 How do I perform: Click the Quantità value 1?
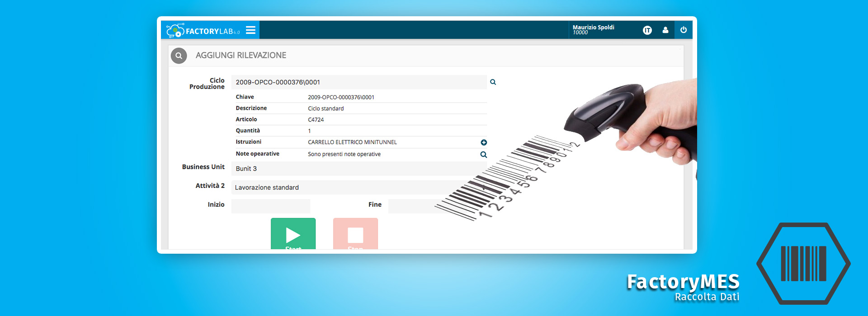click(310, 131)
